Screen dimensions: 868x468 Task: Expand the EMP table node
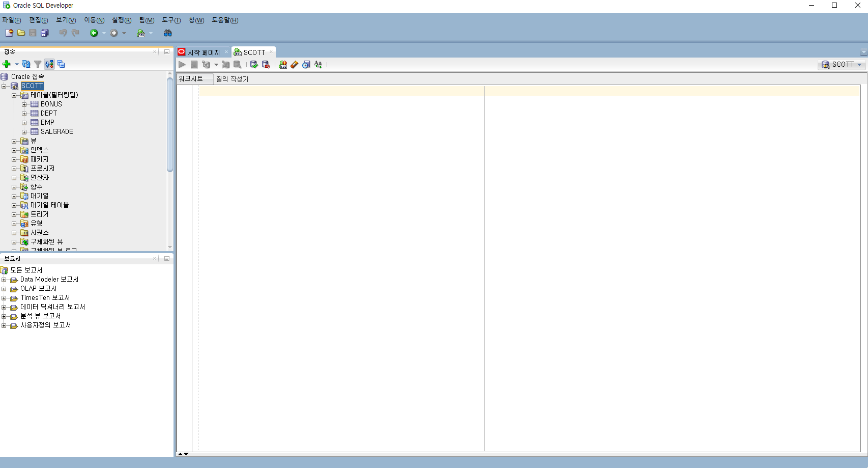24,123
